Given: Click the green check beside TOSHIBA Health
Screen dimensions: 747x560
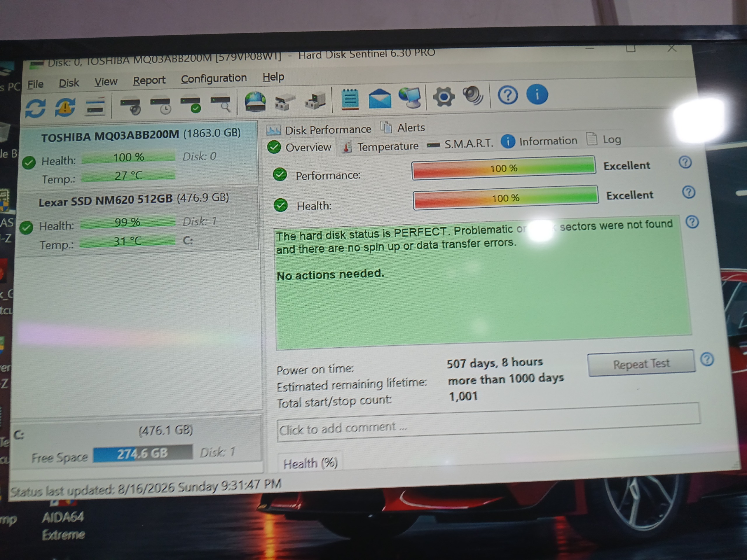Looking at the screenshot, I should click(29, 162).
